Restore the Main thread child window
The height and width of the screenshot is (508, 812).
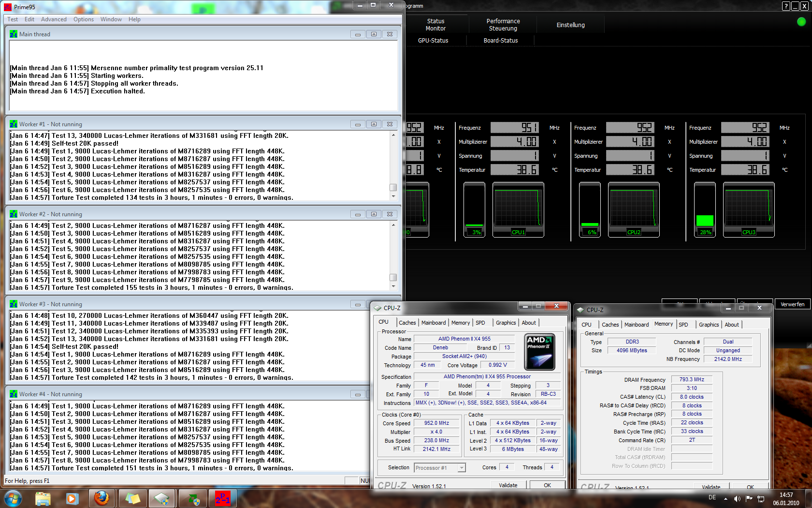click(374, 34)
